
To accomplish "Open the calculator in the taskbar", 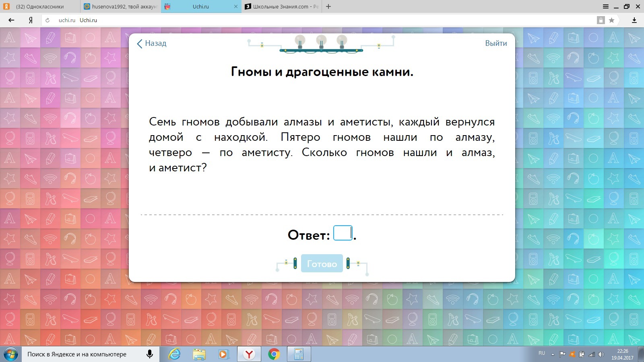I will [298, 354].
